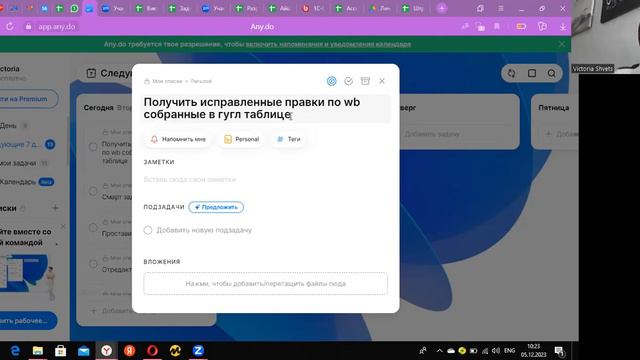Click the 'Сегодня' column header

pos(98,108)
